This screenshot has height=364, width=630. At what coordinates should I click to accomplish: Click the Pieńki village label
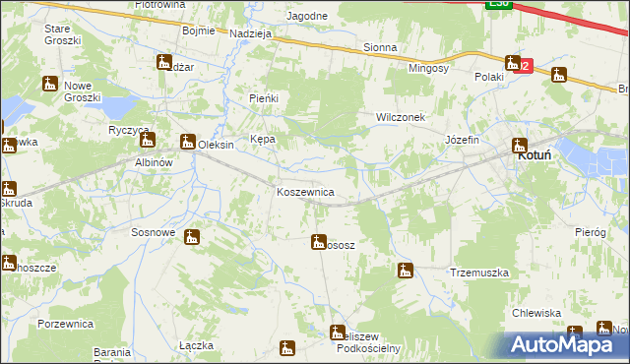tap(264, 98)
